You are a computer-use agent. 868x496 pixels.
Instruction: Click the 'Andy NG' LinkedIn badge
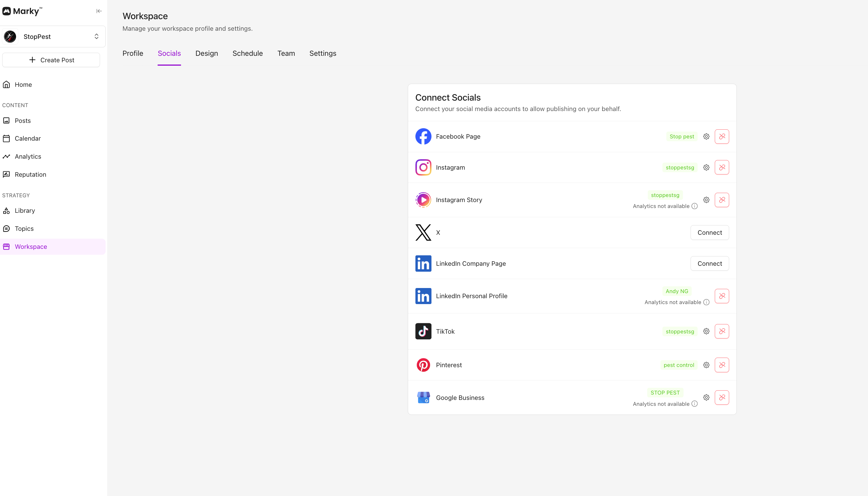click(x=677, y=291)
